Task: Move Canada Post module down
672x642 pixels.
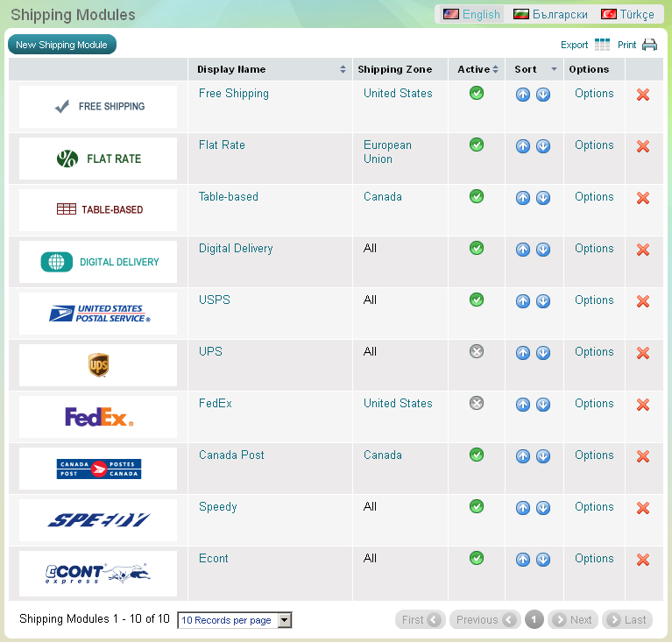Action: point(543,456)
